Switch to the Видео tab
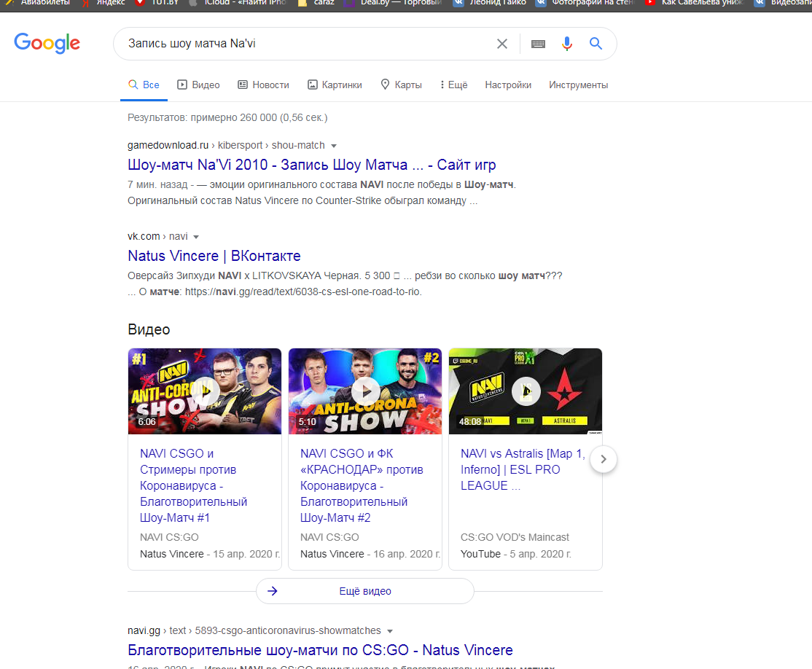Viewport: 812px width, 669px height. coord(198,85)
